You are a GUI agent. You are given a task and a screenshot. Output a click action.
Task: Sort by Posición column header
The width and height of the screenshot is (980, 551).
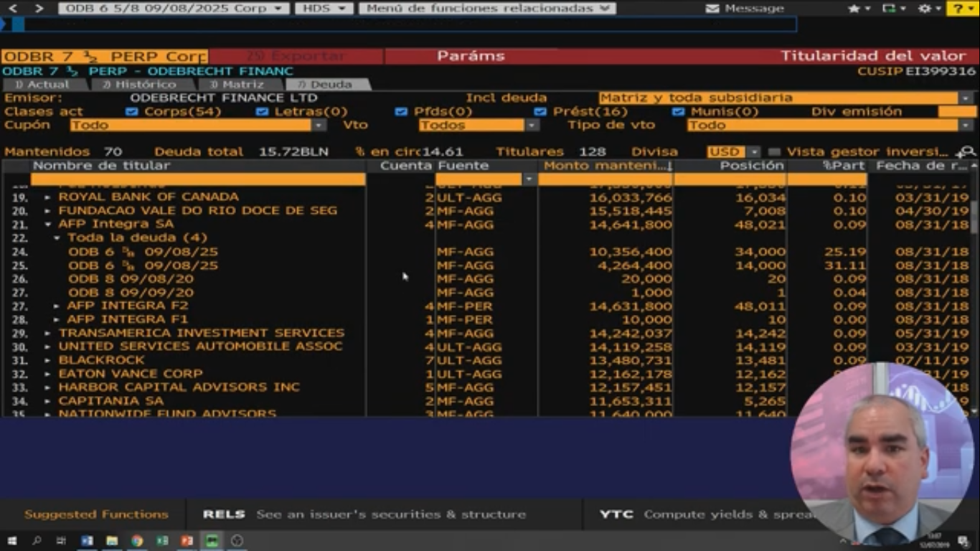730,166
